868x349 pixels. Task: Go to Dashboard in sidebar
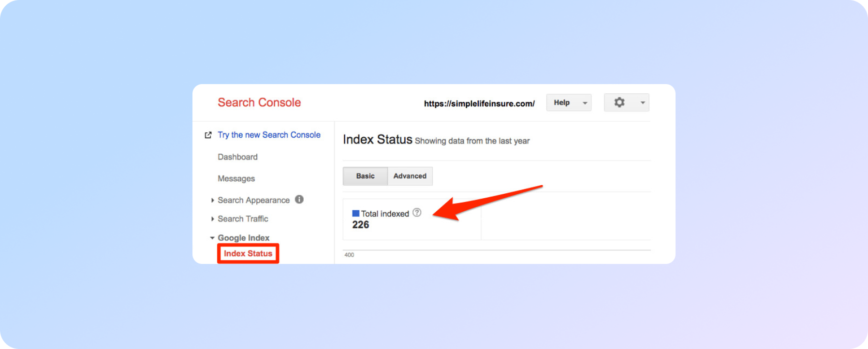(x=237, y=157)
